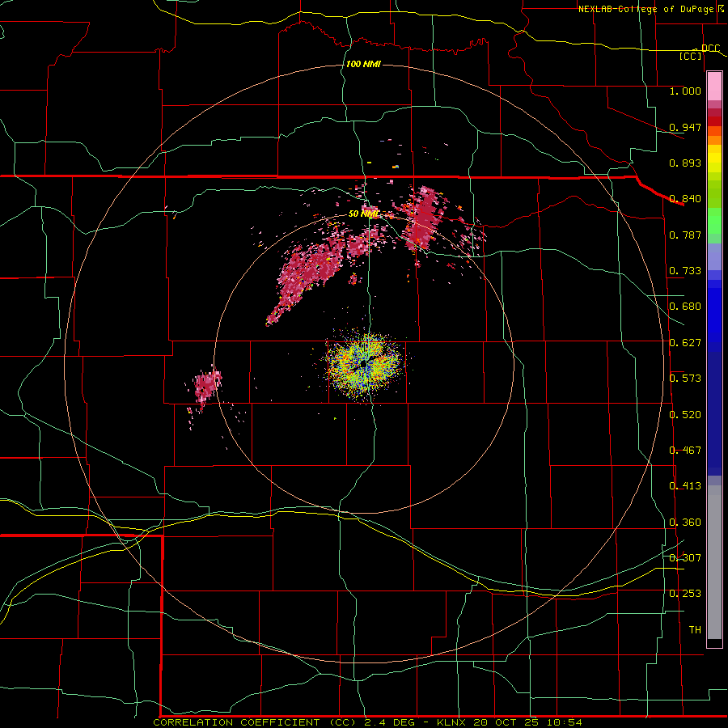Select the 0.840 legend value

[685, 199]
